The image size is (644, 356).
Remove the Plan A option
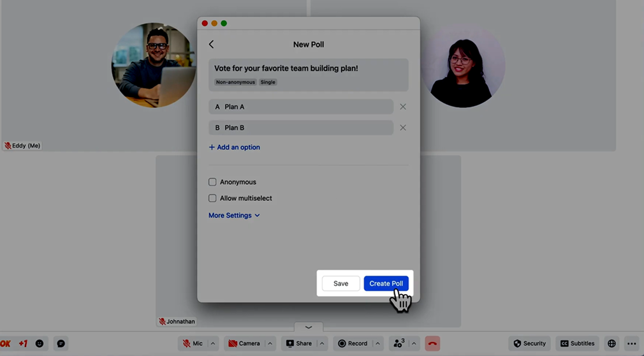403,107
